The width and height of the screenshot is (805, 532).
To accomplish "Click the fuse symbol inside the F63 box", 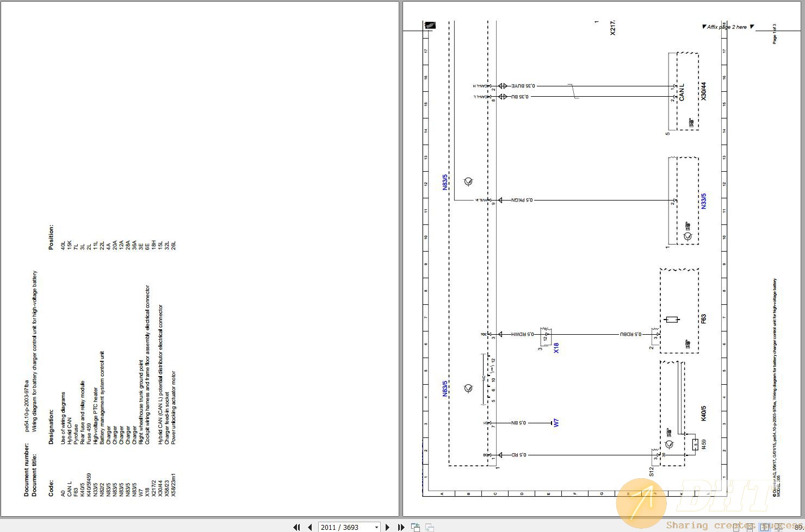I will pos(672,319).
